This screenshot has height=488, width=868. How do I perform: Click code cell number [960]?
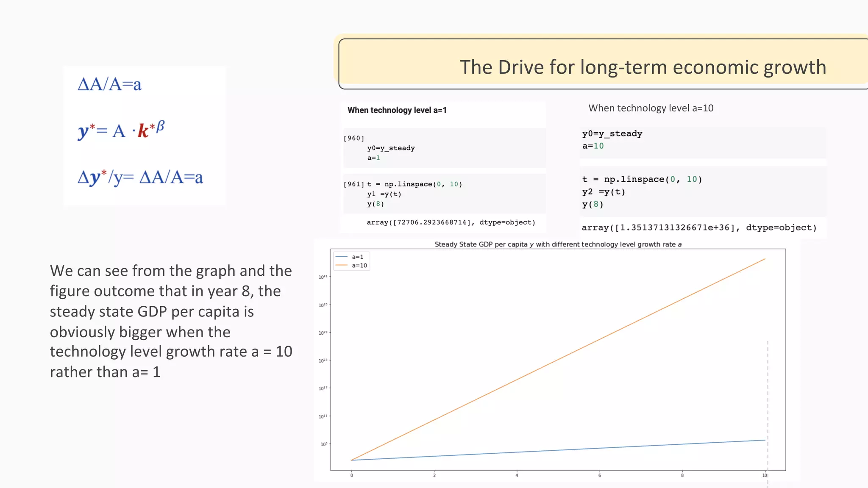353,138
